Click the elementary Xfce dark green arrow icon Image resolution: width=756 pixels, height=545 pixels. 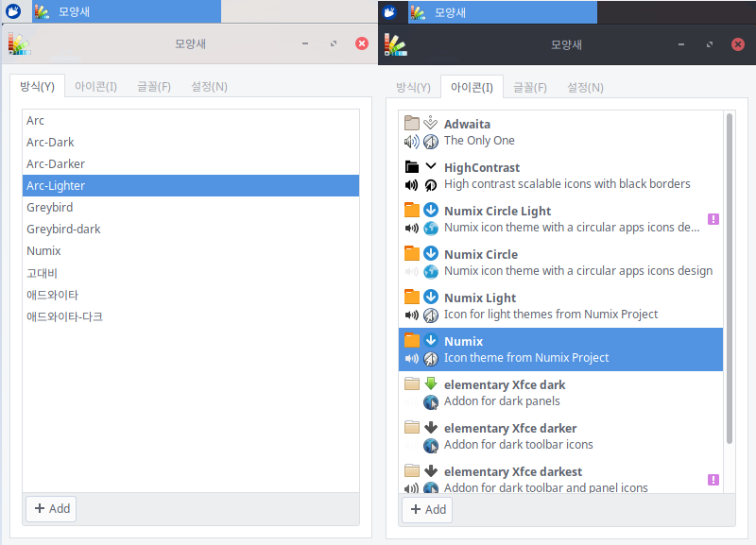pyautogui.click(x=431, y=383)
